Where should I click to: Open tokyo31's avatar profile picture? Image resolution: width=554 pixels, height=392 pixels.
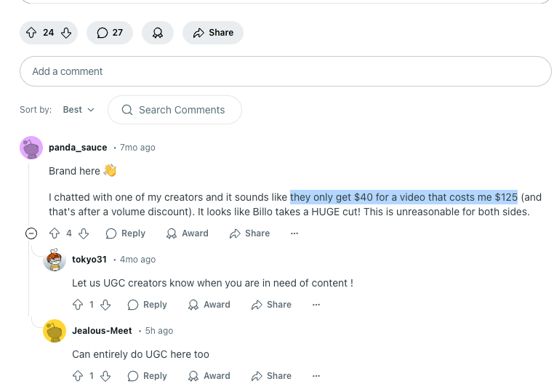pos(55,260)
